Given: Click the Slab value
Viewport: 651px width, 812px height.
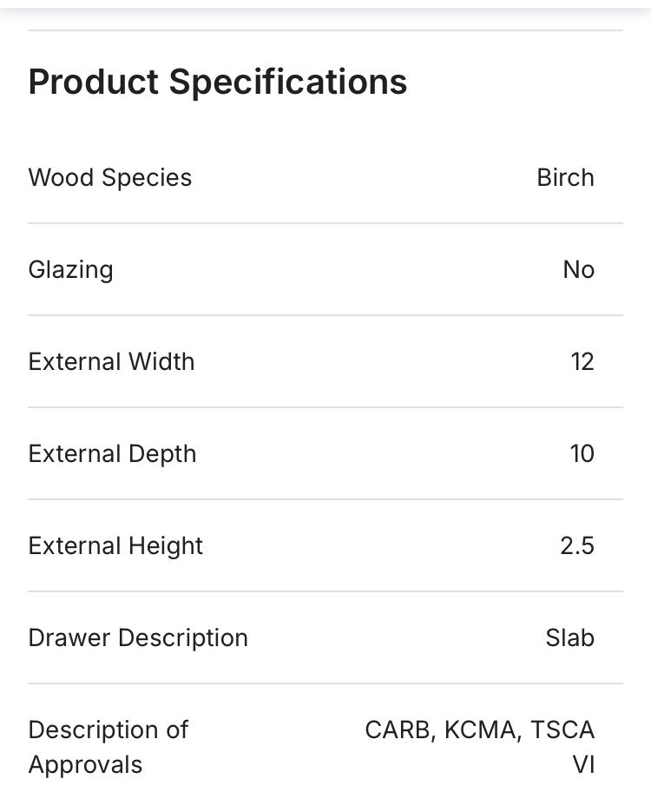Looking at the screenshot, I should pyautogui.click(x=569, y=638).
